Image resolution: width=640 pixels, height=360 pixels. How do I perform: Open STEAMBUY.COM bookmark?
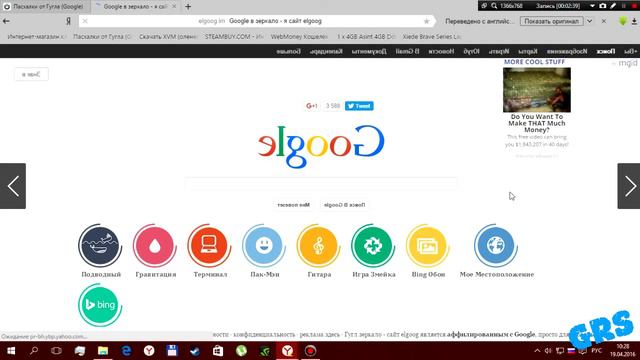pos(233,37)
